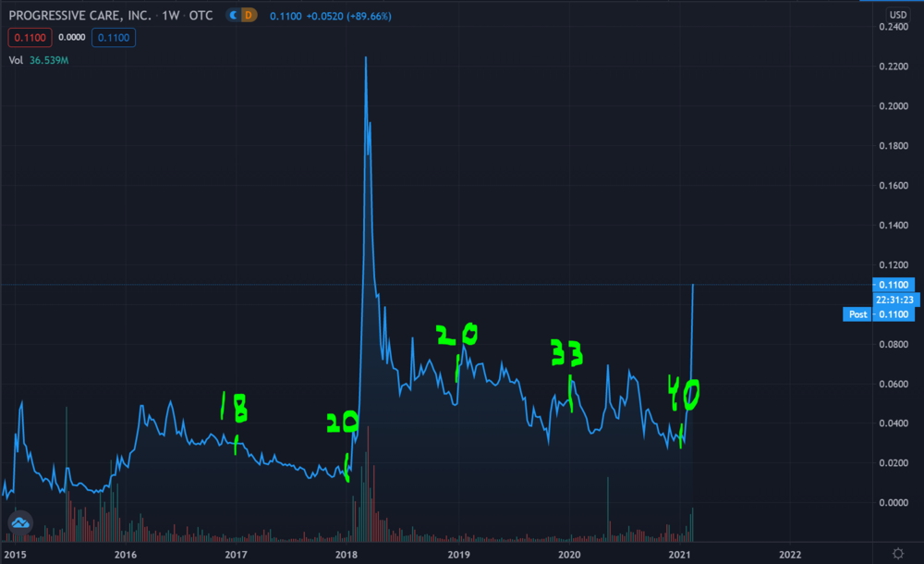The width and height of the screenshot is (924, 564).
Task: Click the red 0.1100 sell price box
Action: (x=25, y=38)
